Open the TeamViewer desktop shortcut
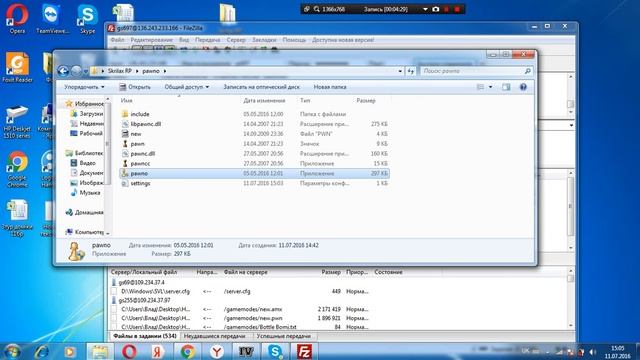 52,18
